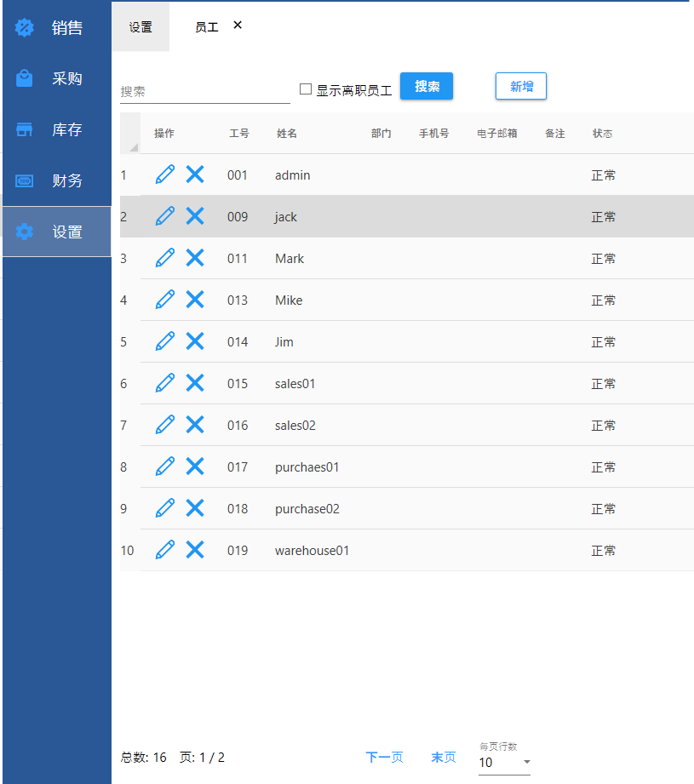The image size is (694, 784).
Task: Click in the 搜索 search input field
Action: point(204,91)
